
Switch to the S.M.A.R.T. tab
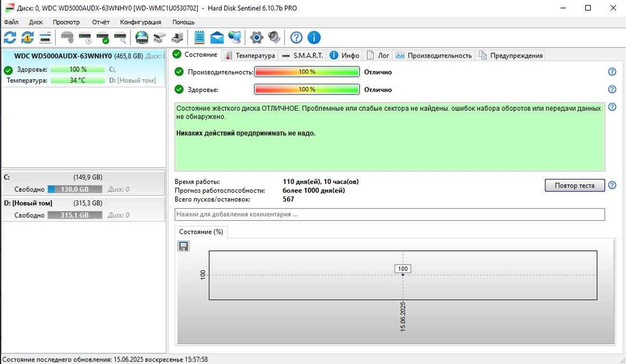coord(302,56)
